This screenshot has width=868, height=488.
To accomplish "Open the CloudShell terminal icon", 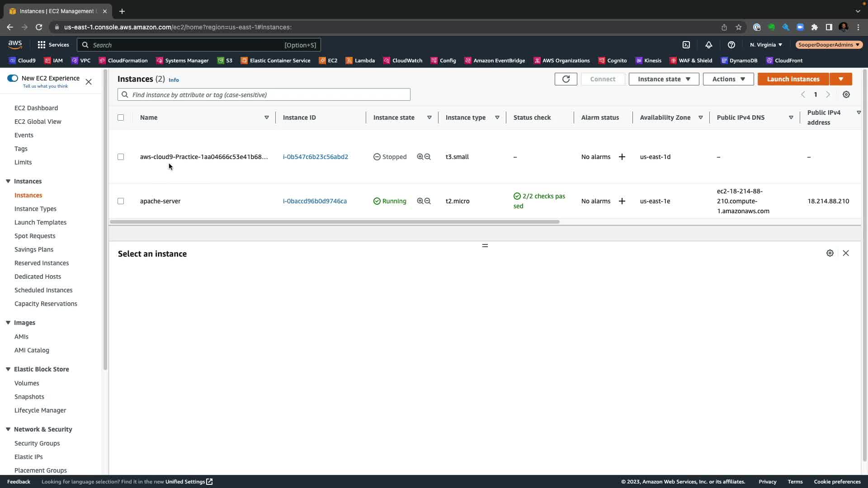I will coord(686,45).
